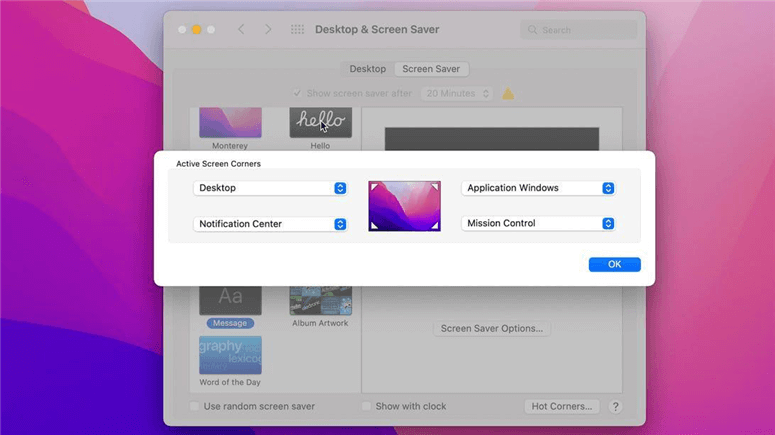775x435 pixels.
Task: Switch to the Screen Saver tab
Action: point(431,69)
